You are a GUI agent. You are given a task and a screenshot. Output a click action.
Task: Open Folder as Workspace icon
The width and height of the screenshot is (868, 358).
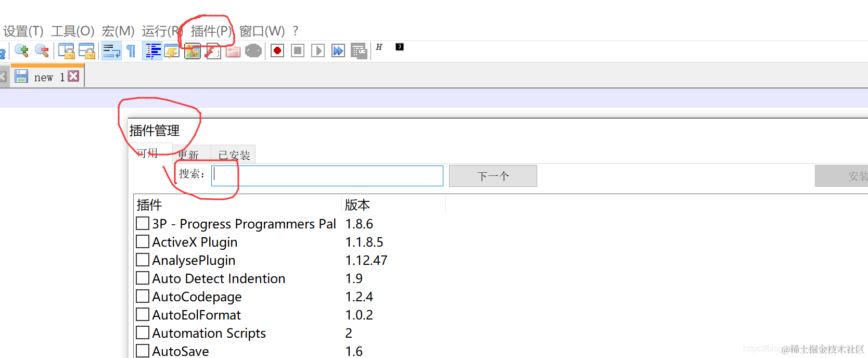pyautogui.click(x=233, y=51)
